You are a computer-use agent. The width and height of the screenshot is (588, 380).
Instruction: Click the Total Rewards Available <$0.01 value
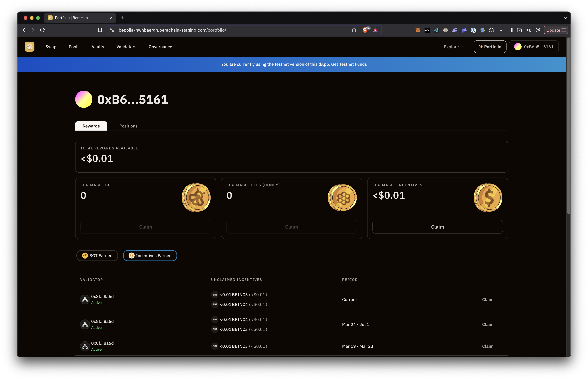97,158
